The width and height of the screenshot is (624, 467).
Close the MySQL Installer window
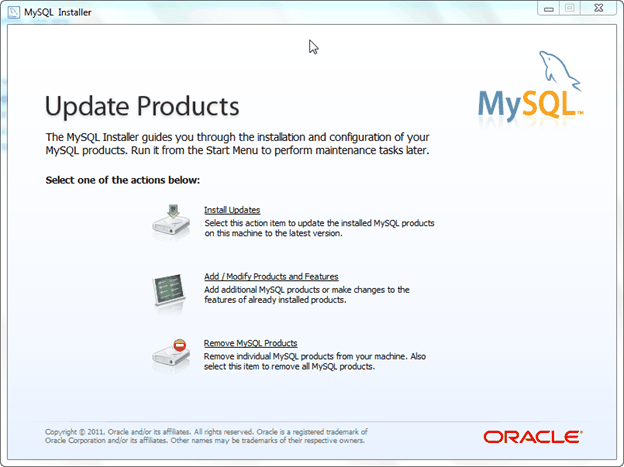[599, 8]
